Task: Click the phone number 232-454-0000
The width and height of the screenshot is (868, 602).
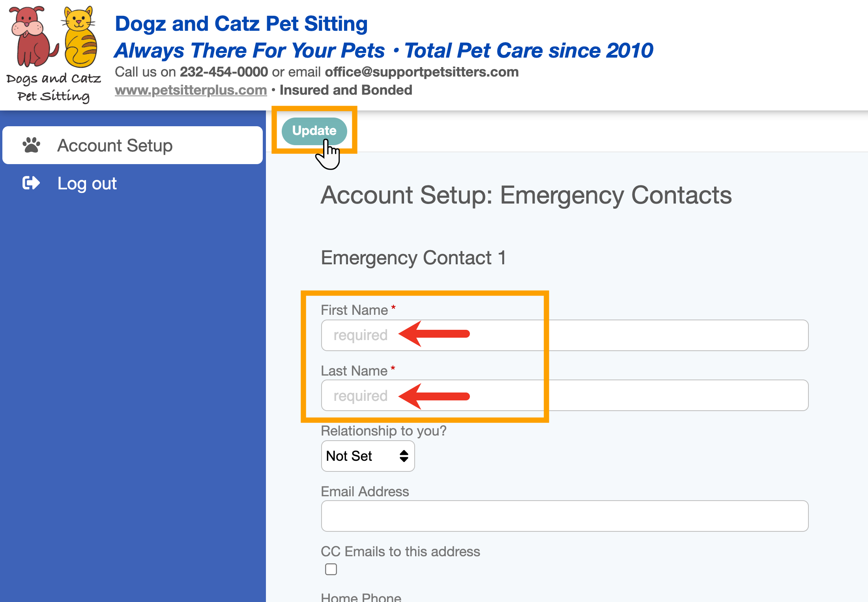Action: (x=224, y=72)
